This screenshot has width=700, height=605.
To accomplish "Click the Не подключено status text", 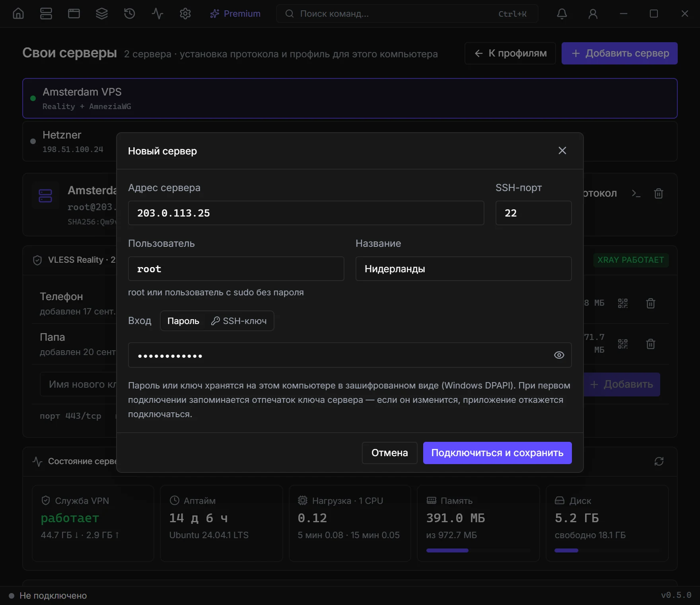I will 53,595.
